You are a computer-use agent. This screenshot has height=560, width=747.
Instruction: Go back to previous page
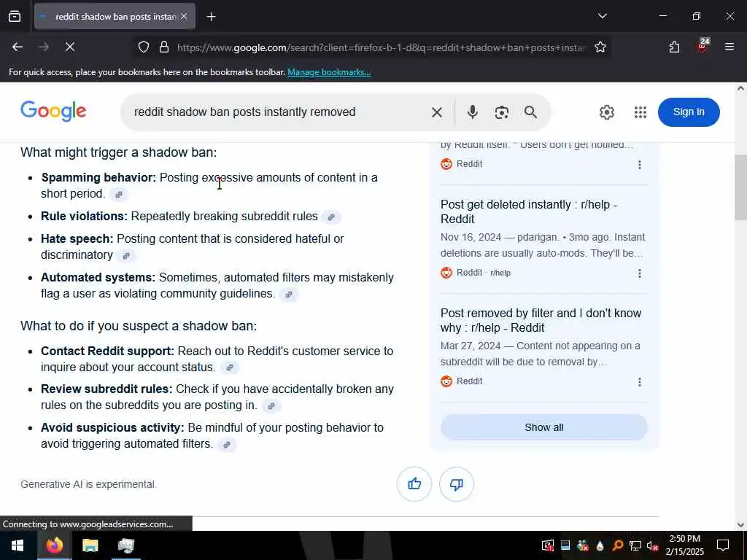point(18,47)
